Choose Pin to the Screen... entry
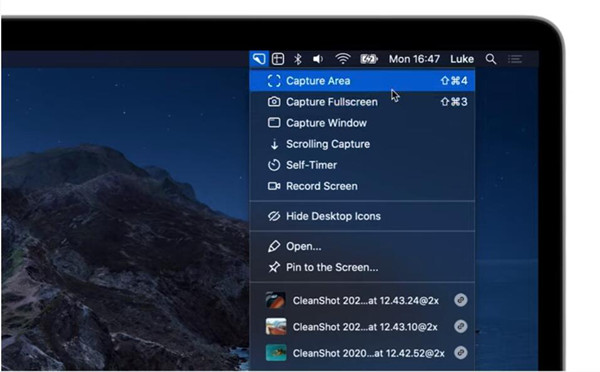 coord(362,267)
